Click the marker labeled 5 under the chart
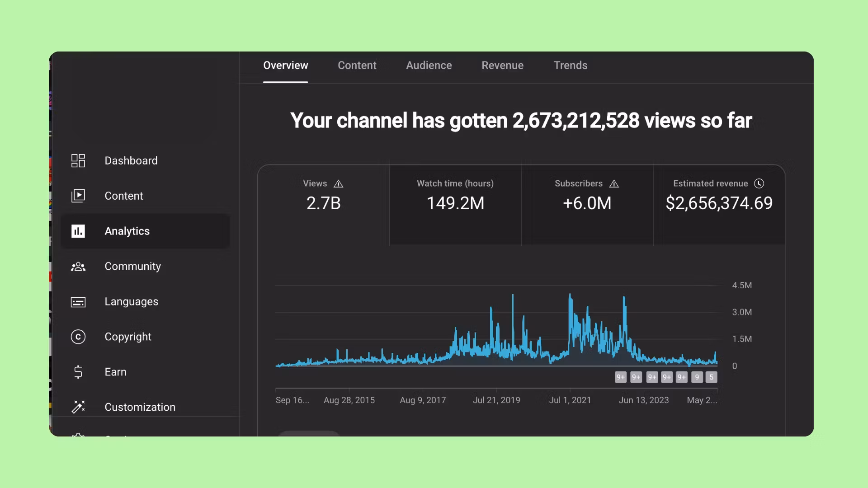Screen dimensions: 868x488 711,377
